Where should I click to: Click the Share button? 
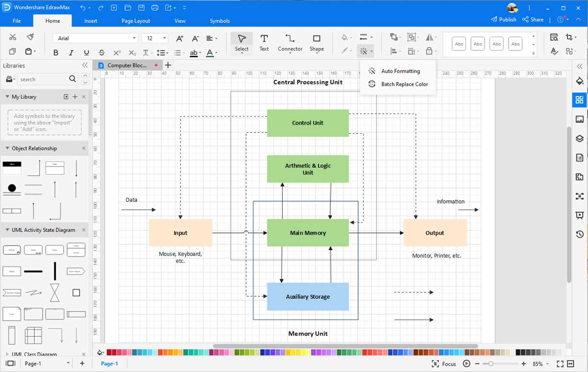tap(533, 20)
